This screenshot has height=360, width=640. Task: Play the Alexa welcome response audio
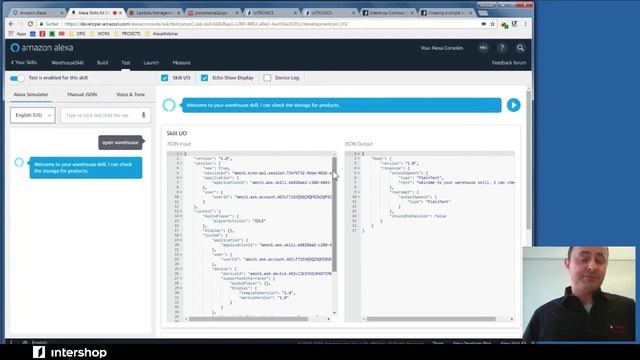(x=513, y=105)
